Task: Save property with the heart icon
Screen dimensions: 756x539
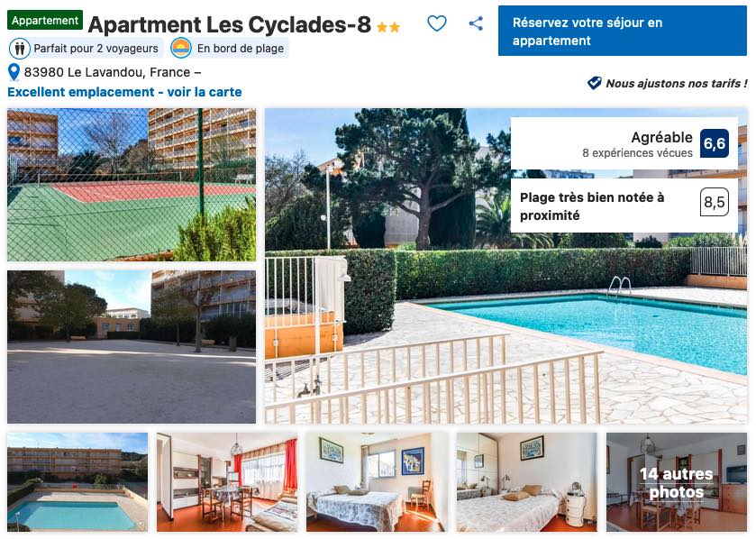Action: click(x=437, y=23)
